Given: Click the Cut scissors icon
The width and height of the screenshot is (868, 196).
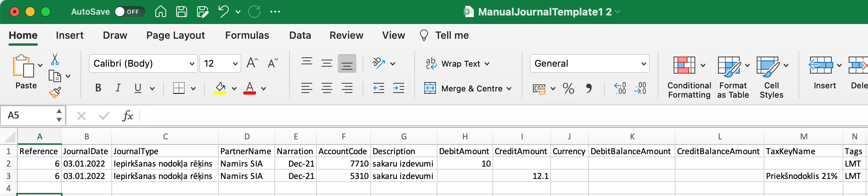Looking at the screenshot, I should coord(55,59).
